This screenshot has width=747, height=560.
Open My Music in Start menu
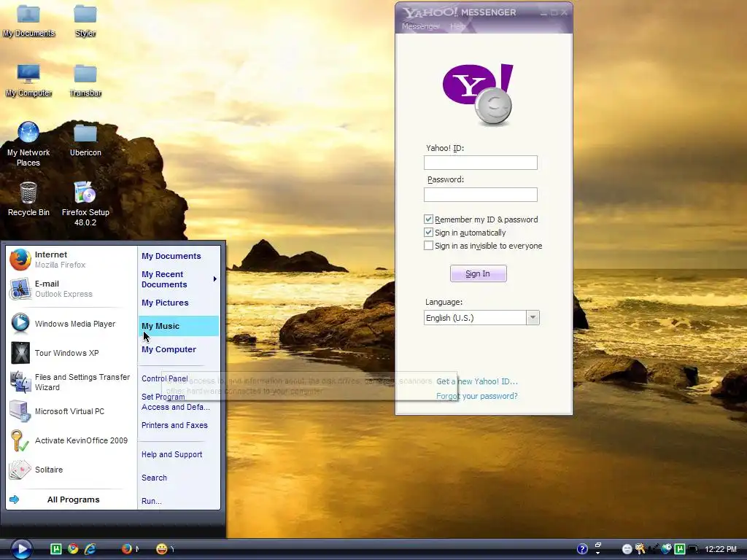[x=179, y=326]
